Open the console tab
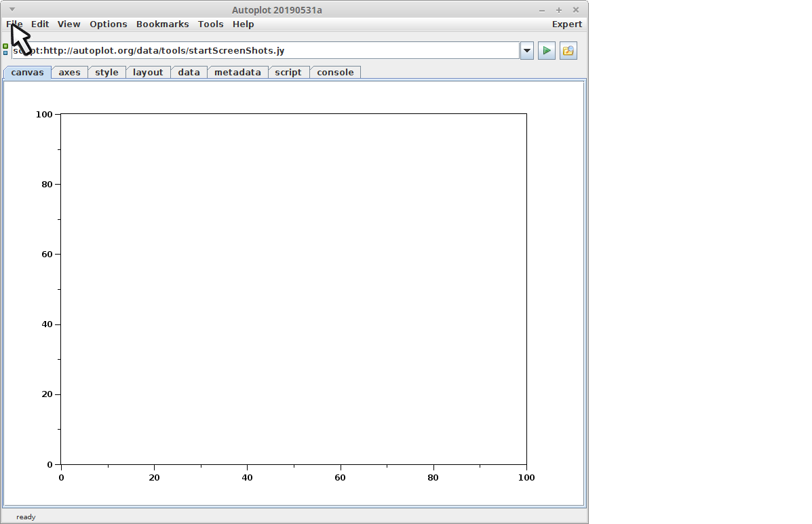The image size is (812, 524). click(335, 73)
